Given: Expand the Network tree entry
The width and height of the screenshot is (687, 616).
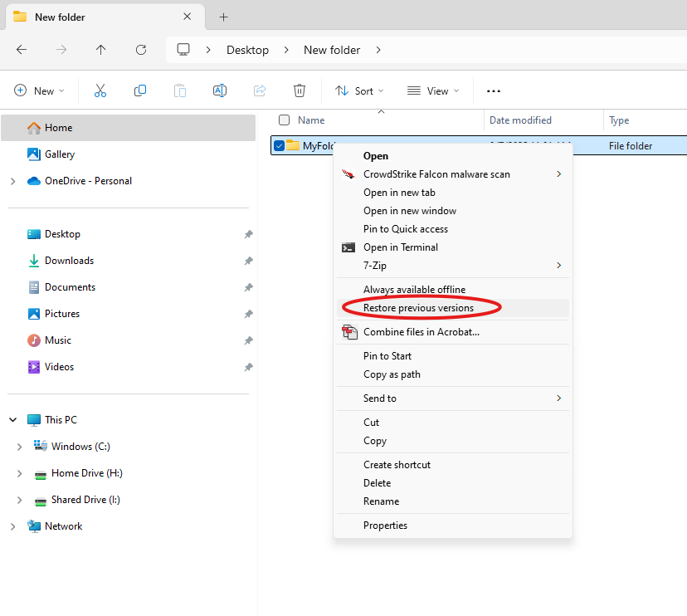Looking at the screenshot, I should 12,526.
